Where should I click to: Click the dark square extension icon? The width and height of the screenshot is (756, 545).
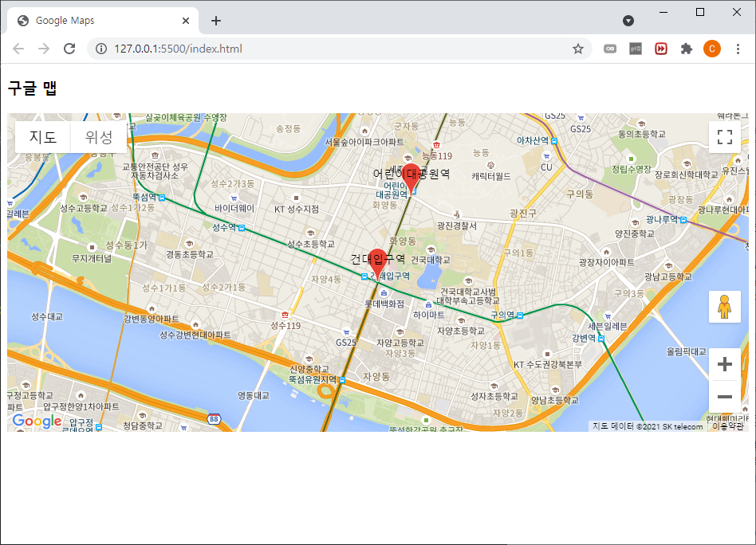[636, 49]
